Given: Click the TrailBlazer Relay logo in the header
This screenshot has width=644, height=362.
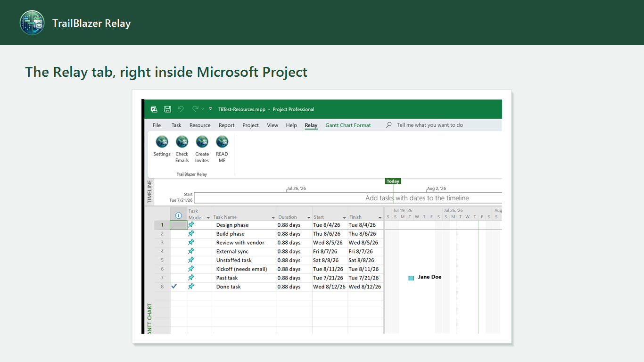Looking at the screenshot, I should 32,23.
